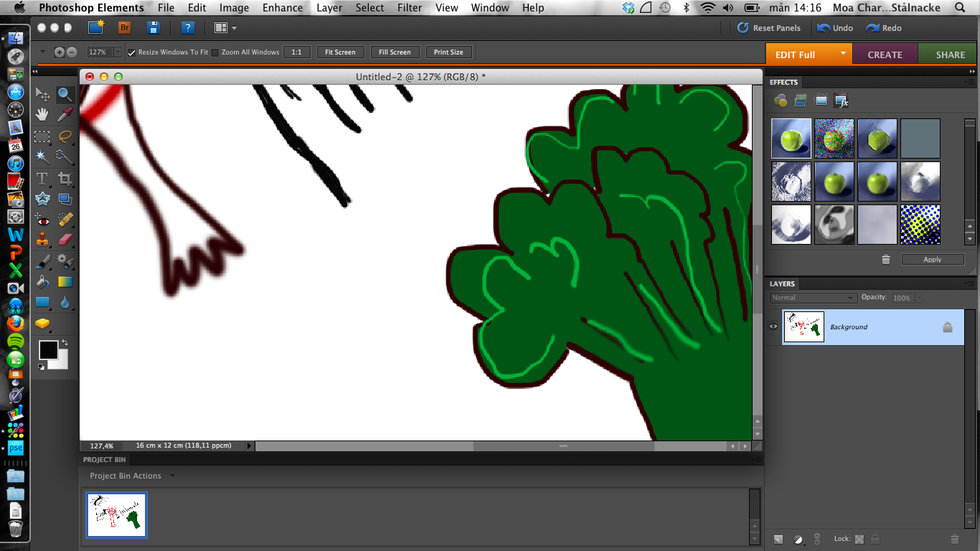The width and height of the screenshot is (980, 551).
Task: Expand the EDIT Full mode dropdown arrow
Action: [x=843, y=54]
